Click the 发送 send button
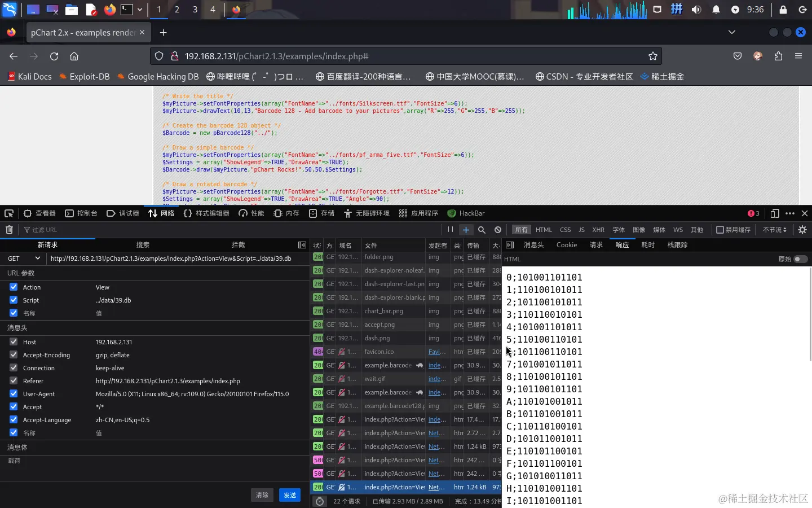This screenshot has height=508, width=812. click(290, 495)
